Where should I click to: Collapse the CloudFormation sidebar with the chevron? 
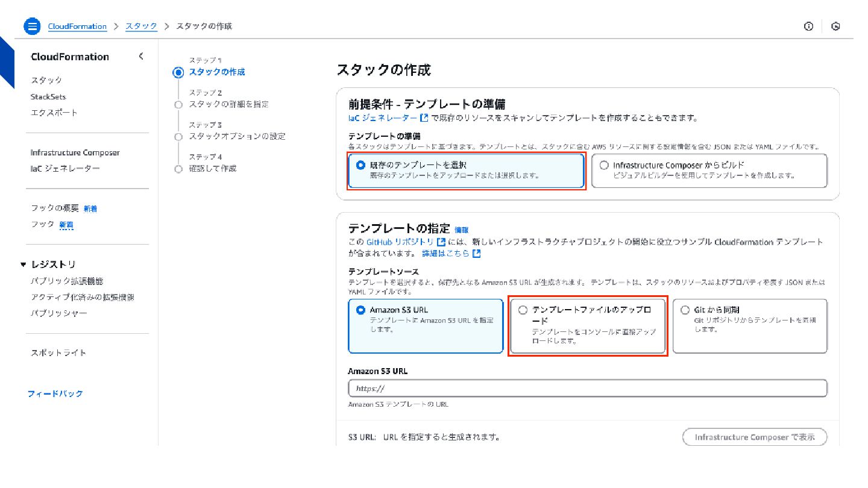click(141, 56)
